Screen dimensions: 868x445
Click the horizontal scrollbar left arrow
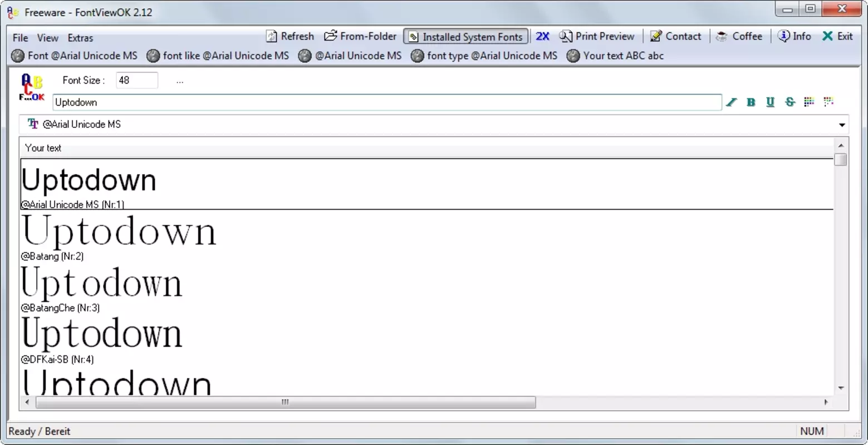[27, 402]
